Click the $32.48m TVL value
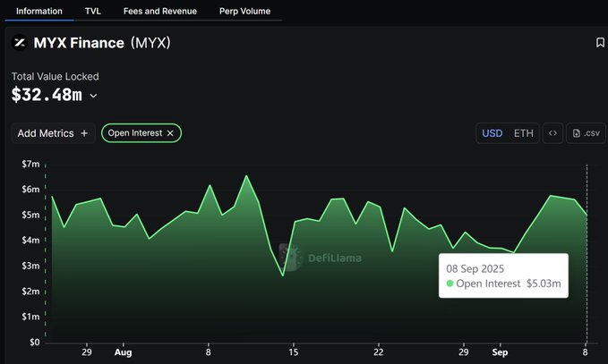The width and height of the screenshot is (608, 364). click(x=47, y=95)
